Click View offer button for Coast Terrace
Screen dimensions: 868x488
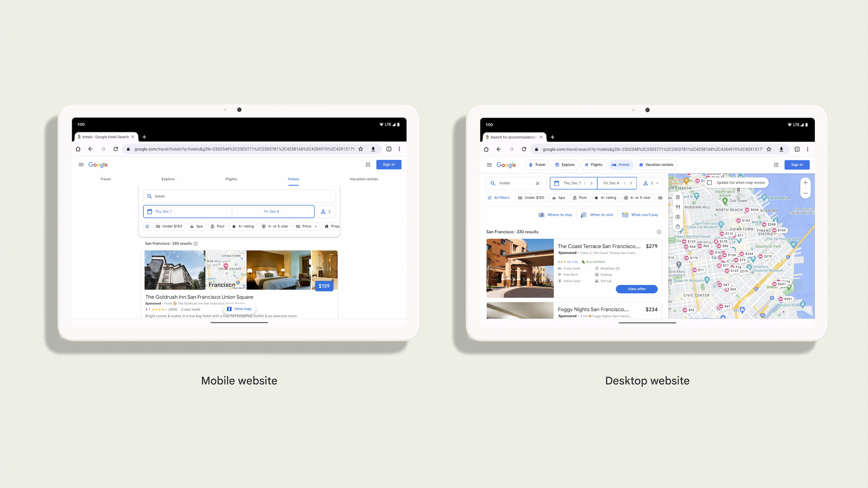click(x=636, y=289)
